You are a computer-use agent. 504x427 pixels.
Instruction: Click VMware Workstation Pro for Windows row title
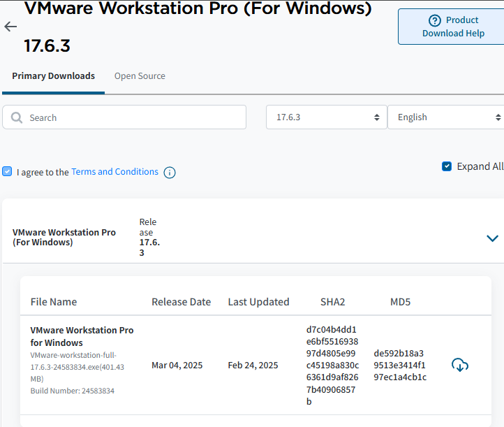pyautogui.click(x=82, y=336)
